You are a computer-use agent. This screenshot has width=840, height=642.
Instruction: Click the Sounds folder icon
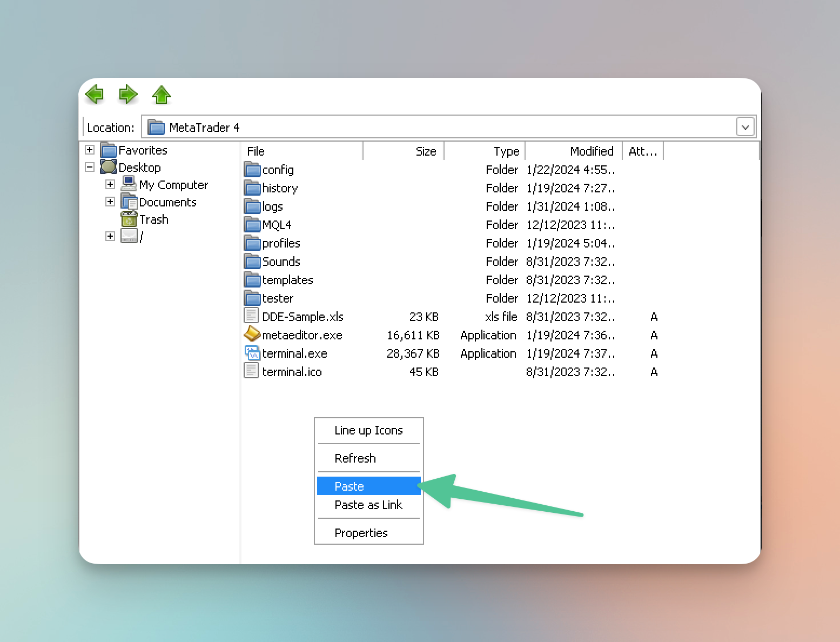tap(252, 262)
